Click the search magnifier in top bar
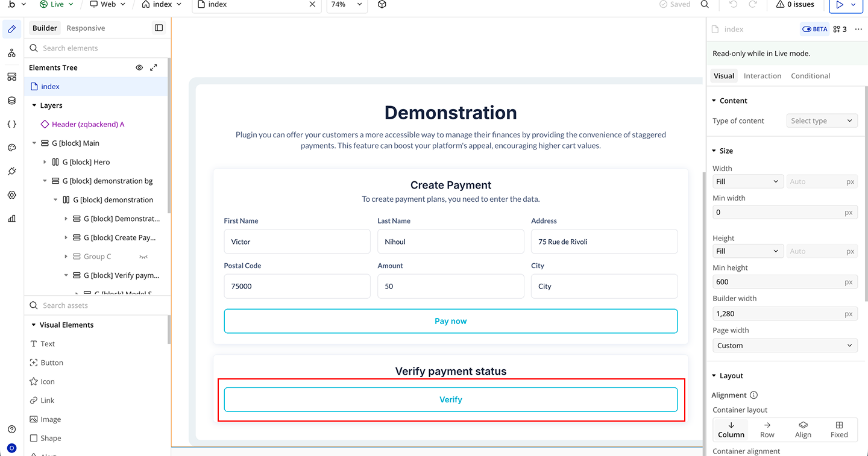This screenshot has height=456, width=868. point(705,4)
